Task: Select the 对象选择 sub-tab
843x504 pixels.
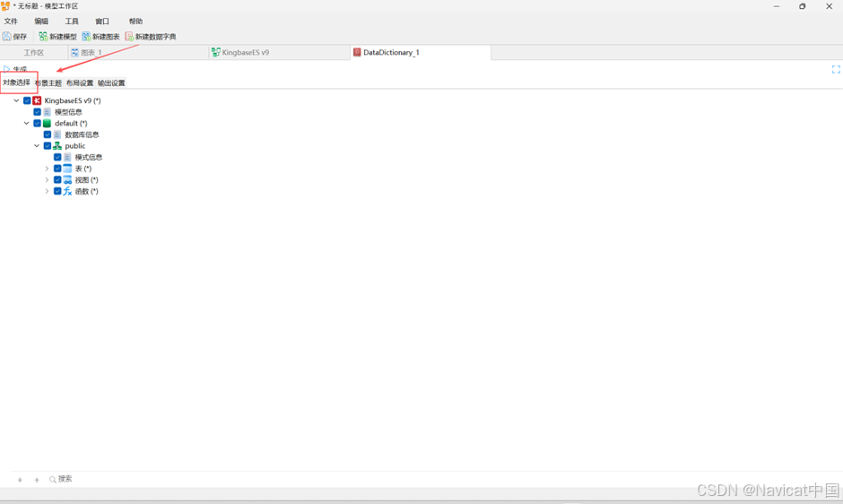Action: (x=17, y=83)
